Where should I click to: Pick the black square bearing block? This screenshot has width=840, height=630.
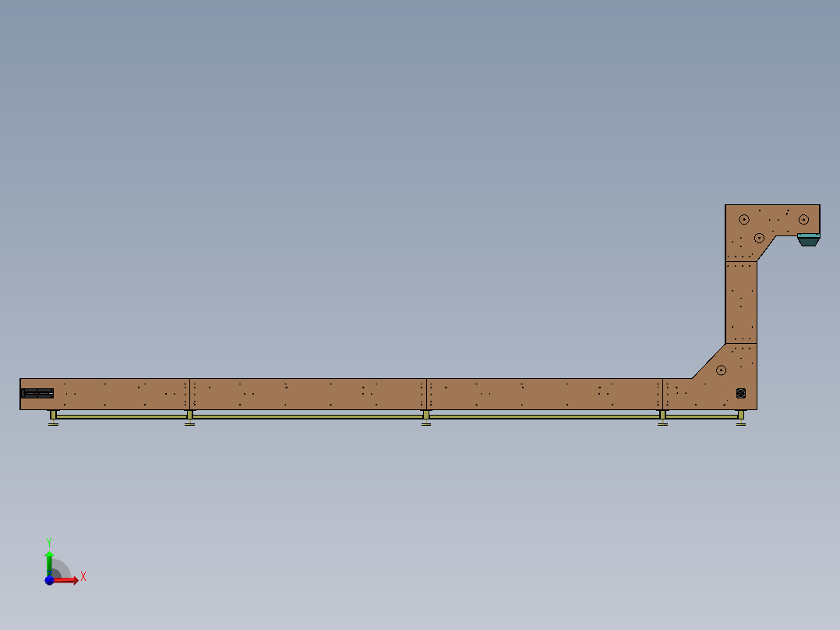(x=741, y=393)
